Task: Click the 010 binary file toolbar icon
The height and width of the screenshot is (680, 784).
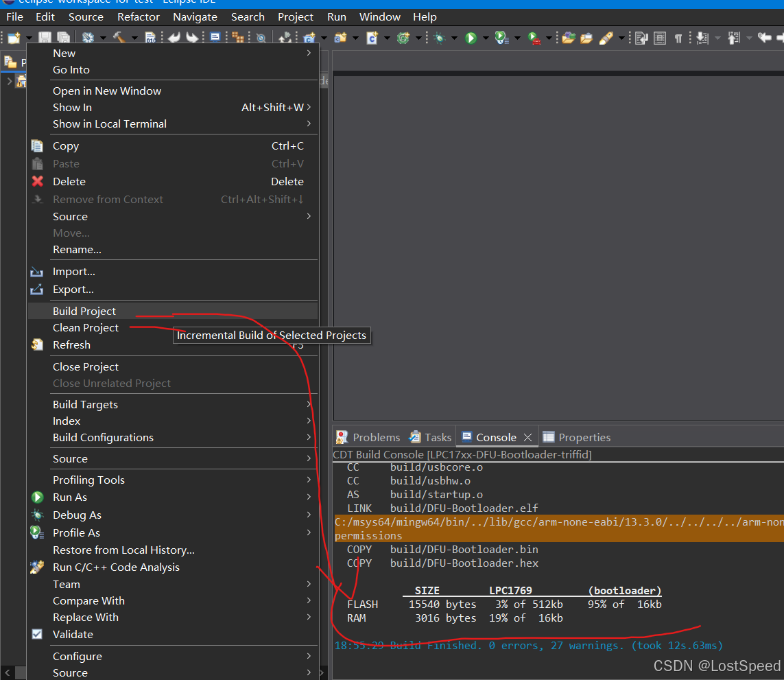Action: point(150,38)
